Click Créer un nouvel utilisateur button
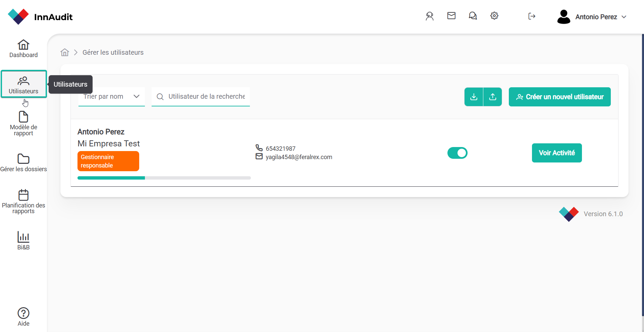Image resolution: width=644 pixels, height=332 pixels. (x=559, y=97)
